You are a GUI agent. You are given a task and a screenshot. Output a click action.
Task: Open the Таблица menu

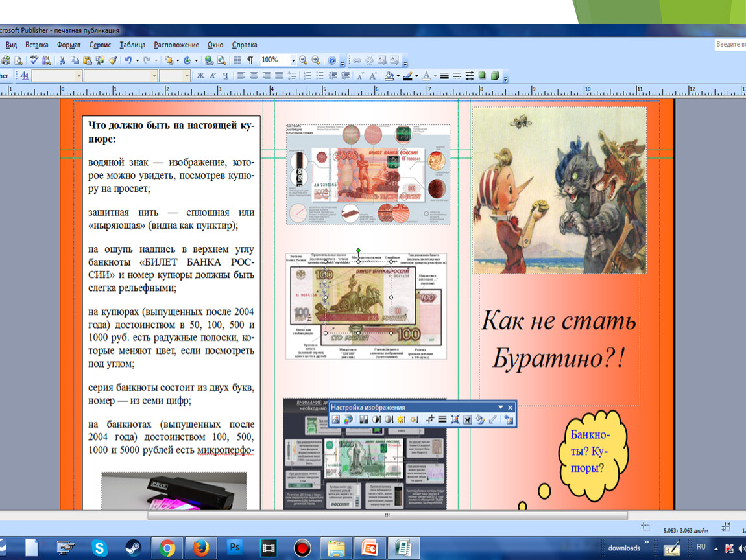(x=133, y=45)
